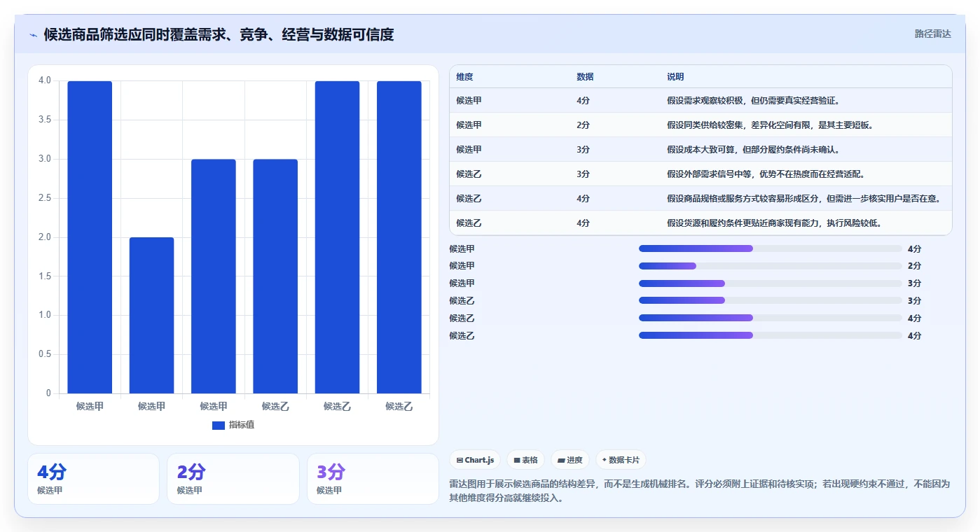The image size is (980, 532).
Task: Open the 路径雷达 label in the header
Action: tap(932, 34)
